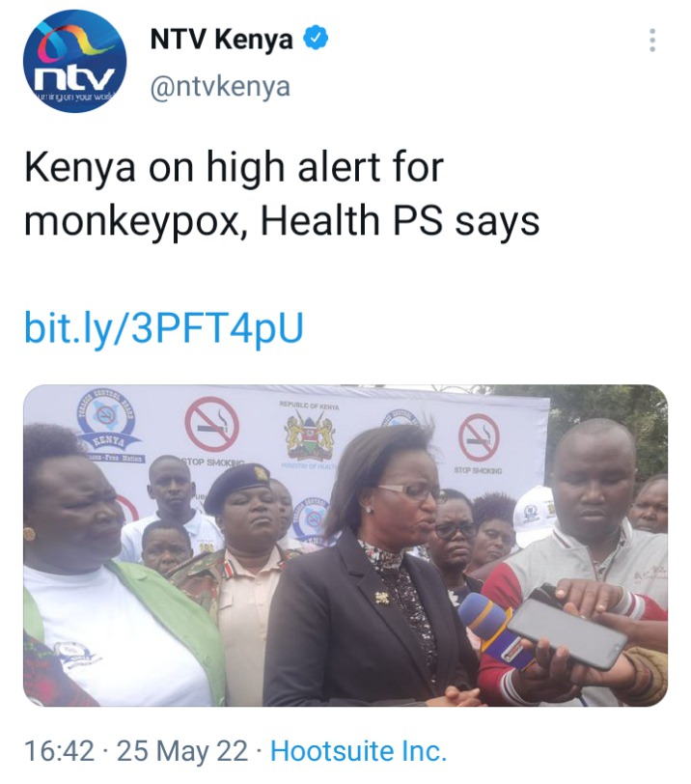Click the smartphone held up in the photo
The width and height of the screenshot is (691, 784).
[567, 628]
